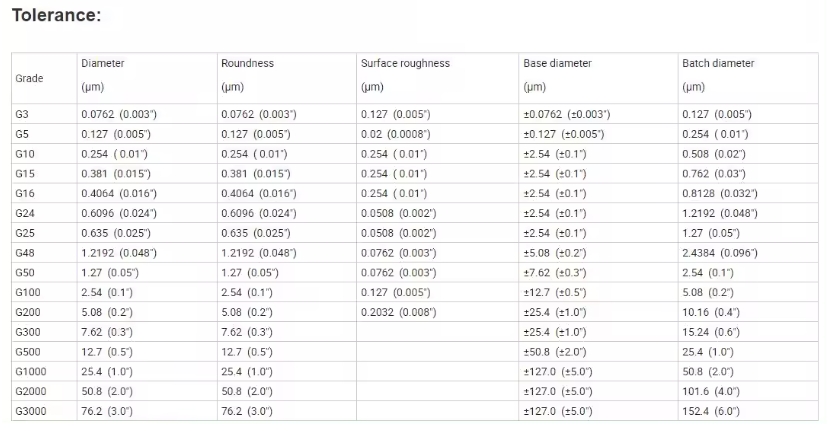The image size is (830, 431).
Task: Click the Roundness column header
Action: click(247, 63)
